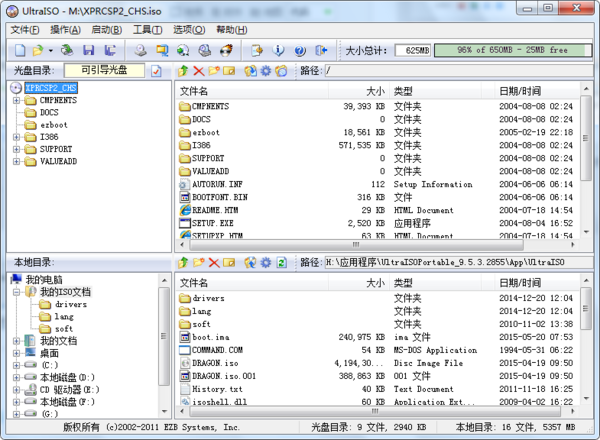Click the Exit toolbar icon
Viewport: 600px width, 440px height.
[321, 50]
